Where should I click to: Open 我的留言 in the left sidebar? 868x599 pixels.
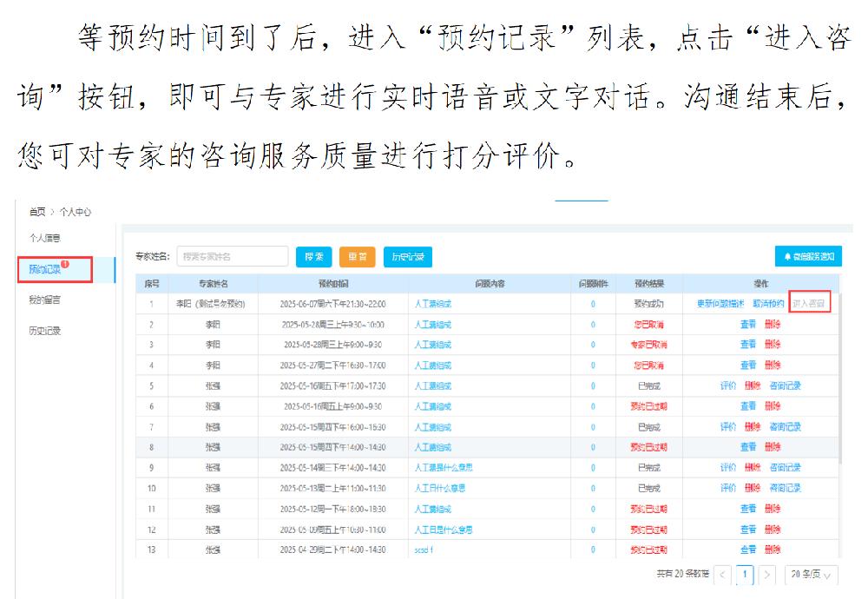pyautogui.click(x=46, y=299)
